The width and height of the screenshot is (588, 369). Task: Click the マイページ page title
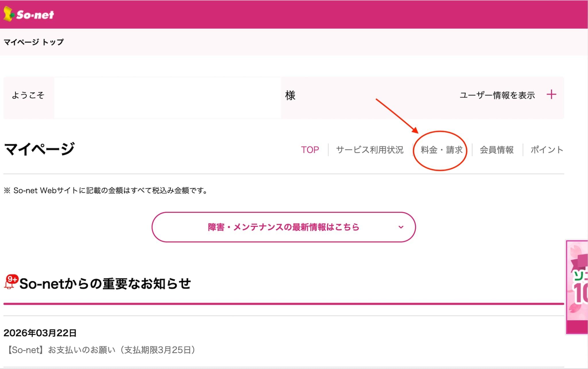click(39, 149)
